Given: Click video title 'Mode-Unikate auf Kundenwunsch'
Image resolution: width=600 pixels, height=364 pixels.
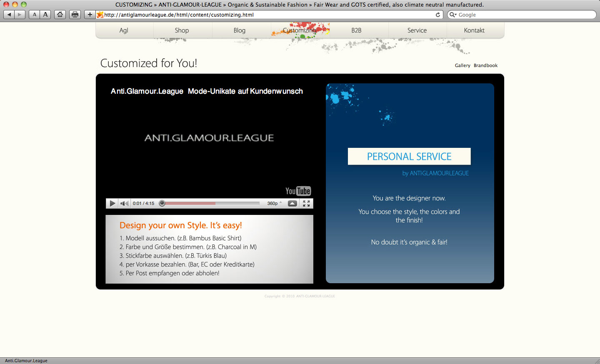Looking at the screenshot, I should pos(245,91).
